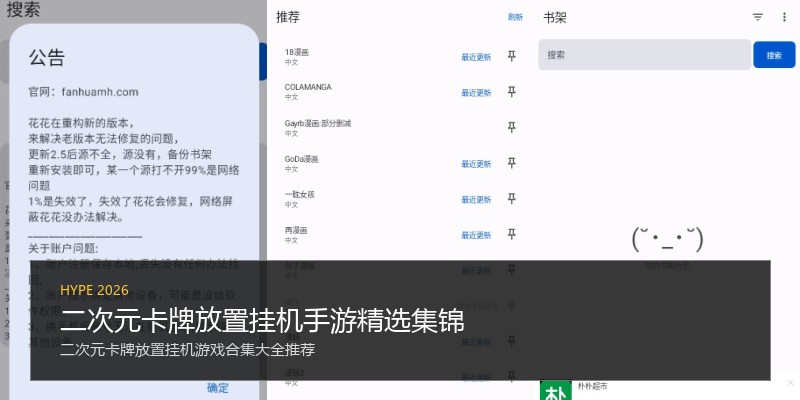Viewport: 800px width, 400px height.
Task: Open 最近更新 for COLAMANGA
Action: pos(476,93)
